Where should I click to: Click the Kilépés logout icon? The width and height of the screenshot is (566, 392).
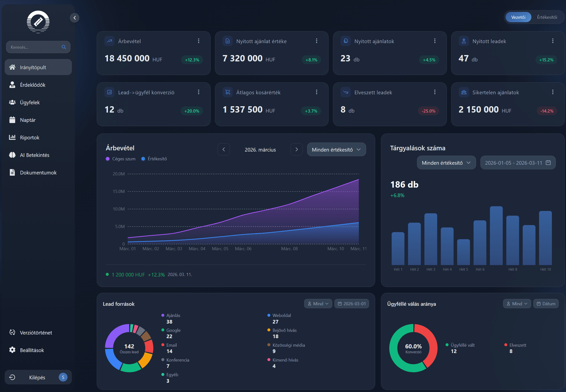(12, 377)
